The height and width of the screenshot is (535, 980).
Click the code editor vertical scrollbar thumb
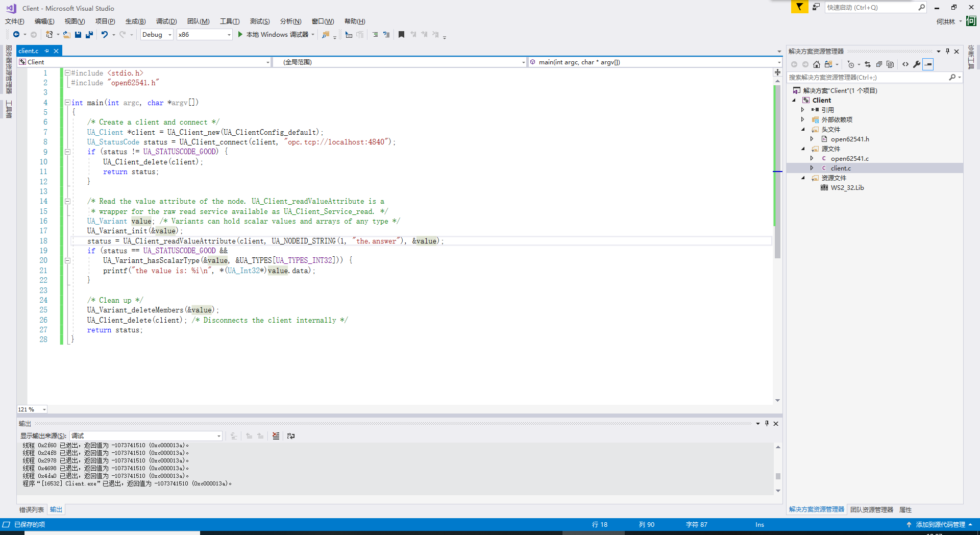pos(777,171)
